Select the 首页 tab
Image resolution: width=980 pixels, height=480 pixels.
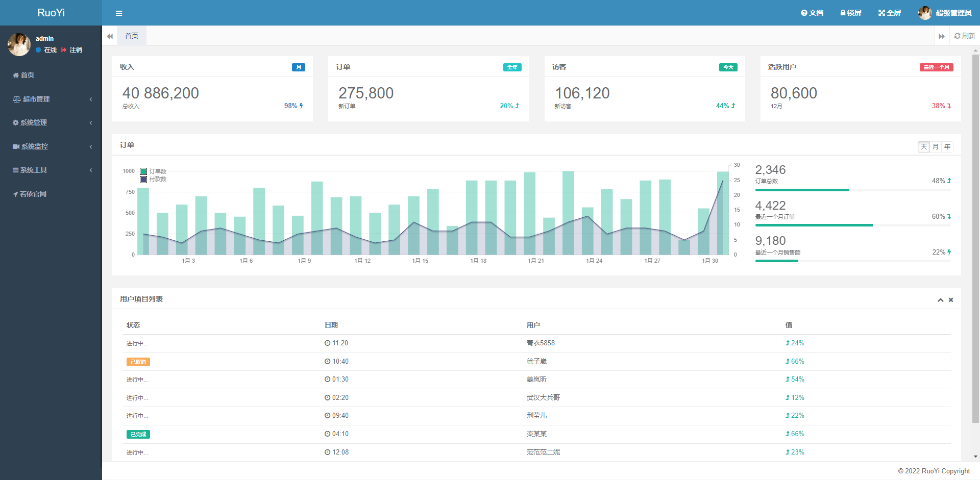(x=132, y=36)
